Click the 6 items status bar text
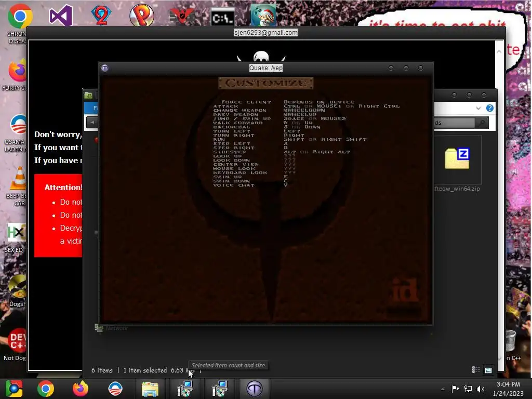The height and width of the screenshot is (399, 532). pos(102,370)
